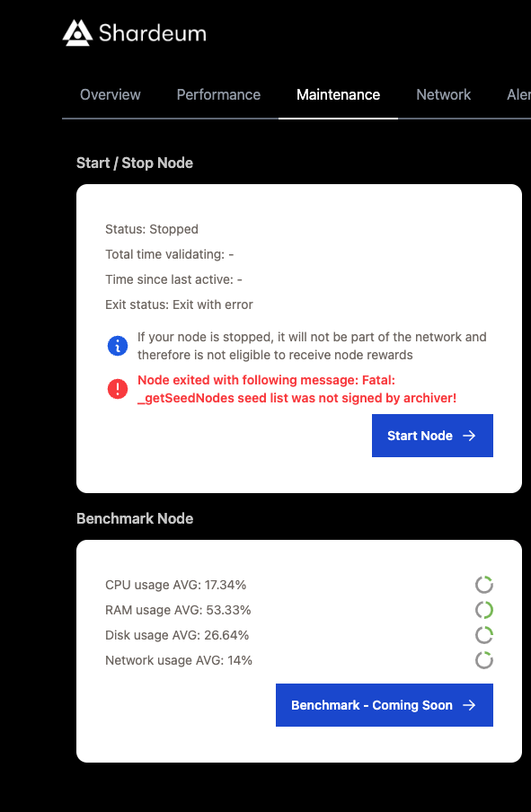Click the CPU usage loading spinner
This screenshot has height=812, width=531.
[484, 585]
